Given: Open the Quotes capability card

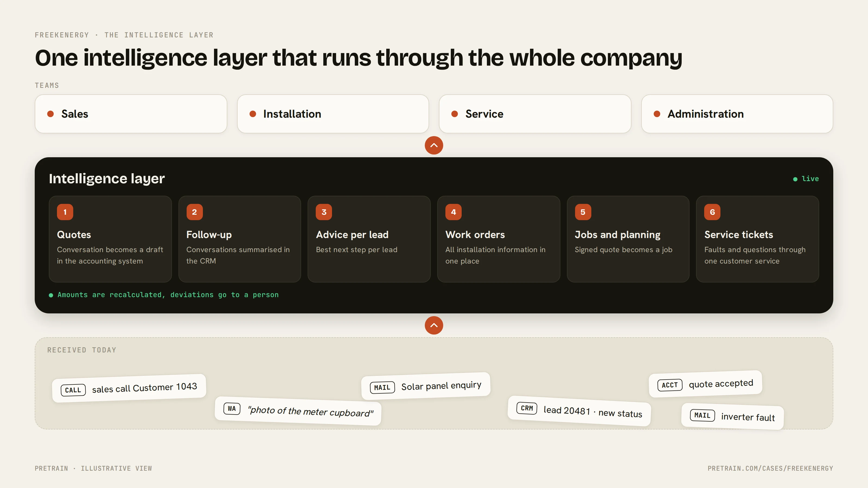Looking at the screenshot, I should tap(110, 239).
